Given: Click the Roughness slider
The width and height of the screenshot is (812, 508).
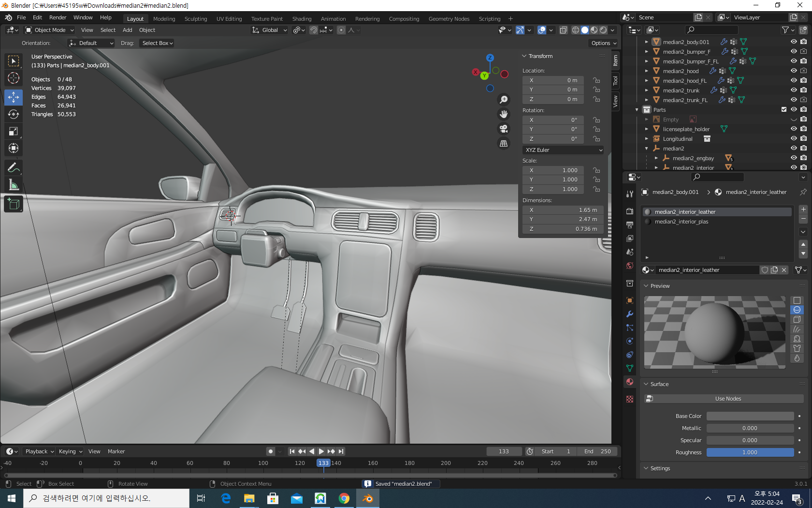Looking at the screenshot, I should (750, 452).
